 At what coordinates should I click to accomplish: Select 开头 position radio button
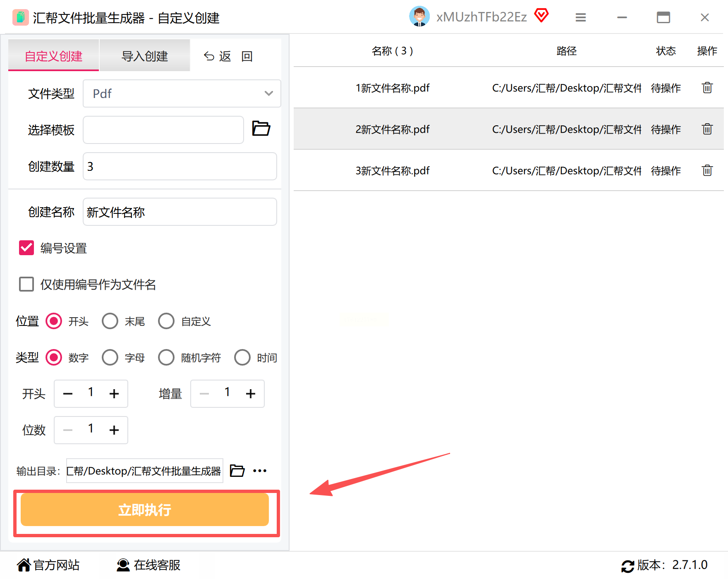coord(54,321)
